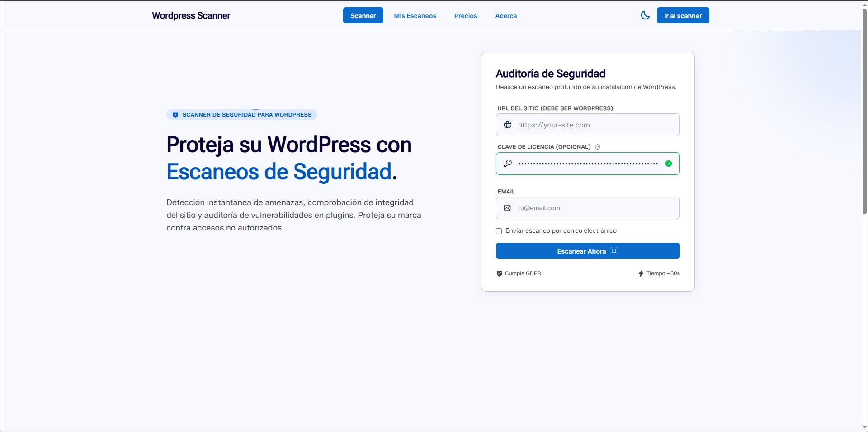Click the globe icon in URL field
868x432 pixels.
[x=508, y=125]
